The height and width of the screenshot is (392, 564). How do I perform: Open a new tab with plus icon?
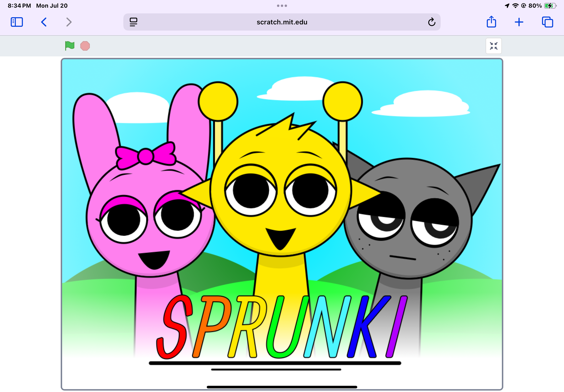(519, 22)
